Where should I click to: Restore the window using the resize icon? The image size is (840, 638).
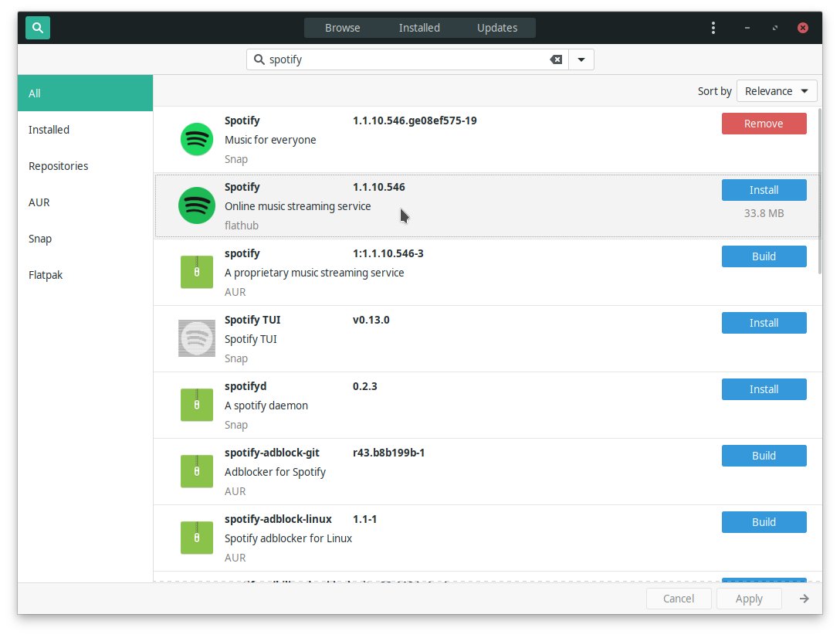tap(774, 28)
